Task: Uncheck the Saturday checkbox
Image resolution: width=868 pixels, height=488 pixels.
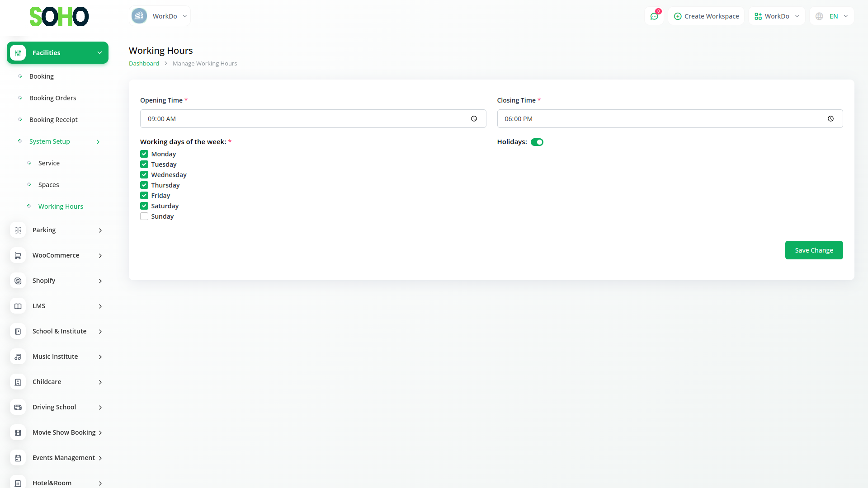Action: coord(144,206)
